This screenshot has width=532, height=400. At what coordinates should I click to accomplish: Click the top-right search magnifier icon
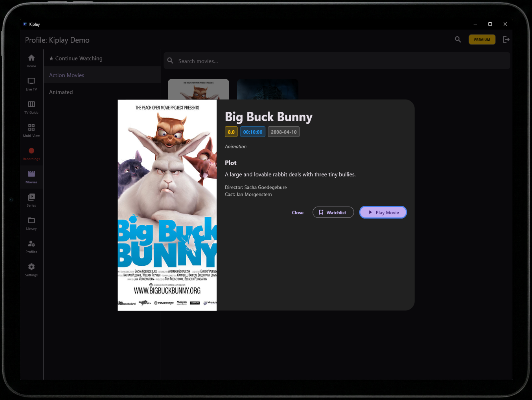pyautogui.click(x=458, y=40)
